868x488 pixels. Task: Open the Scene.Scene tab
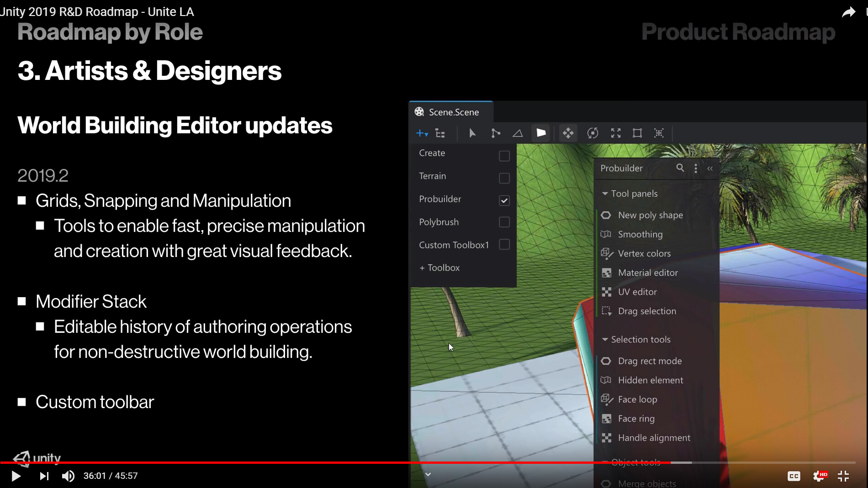click(x=451, y=112)
